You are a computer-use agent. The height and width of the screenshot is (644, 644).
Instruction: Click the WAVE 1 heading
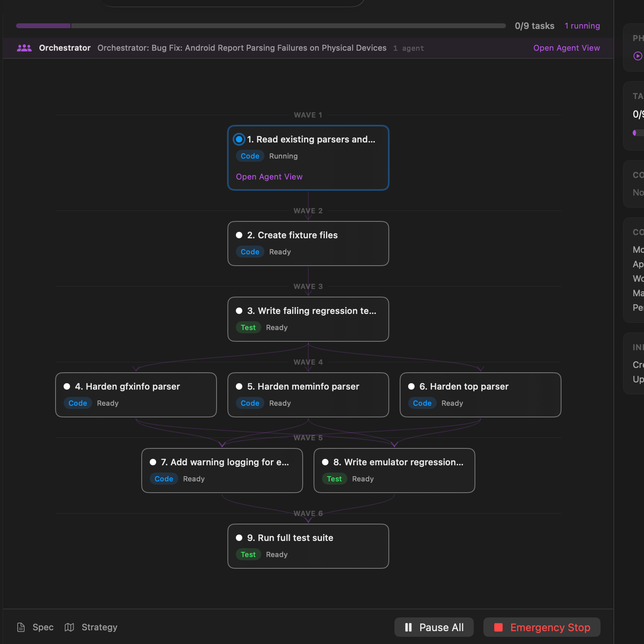[x=308, y=115]
